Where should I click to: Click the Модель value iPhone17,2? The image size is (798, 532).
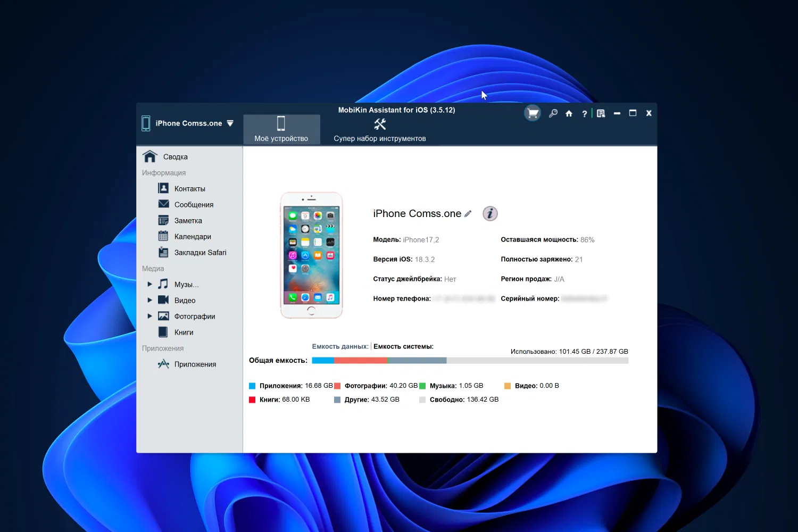[421, 240]
